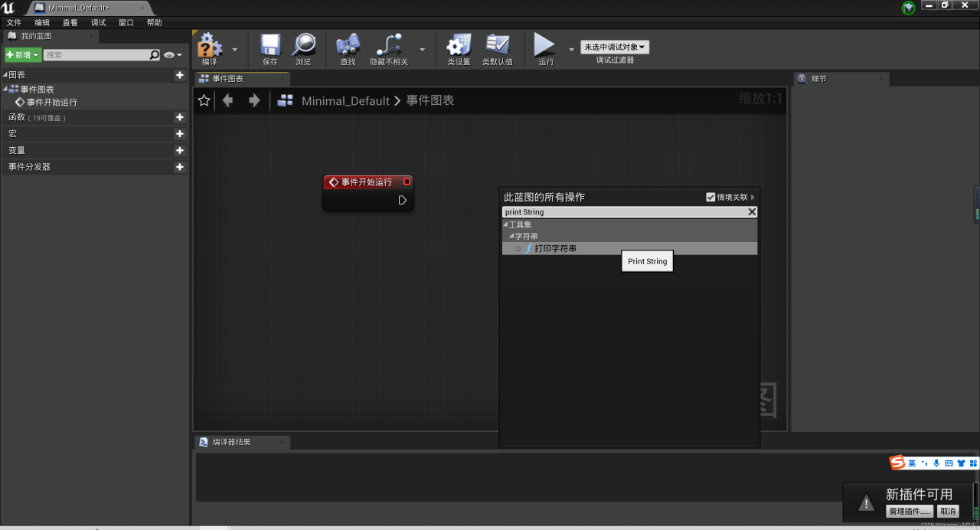
Task: Select 打印字符串 action in results list
Action: coord(629,249)
